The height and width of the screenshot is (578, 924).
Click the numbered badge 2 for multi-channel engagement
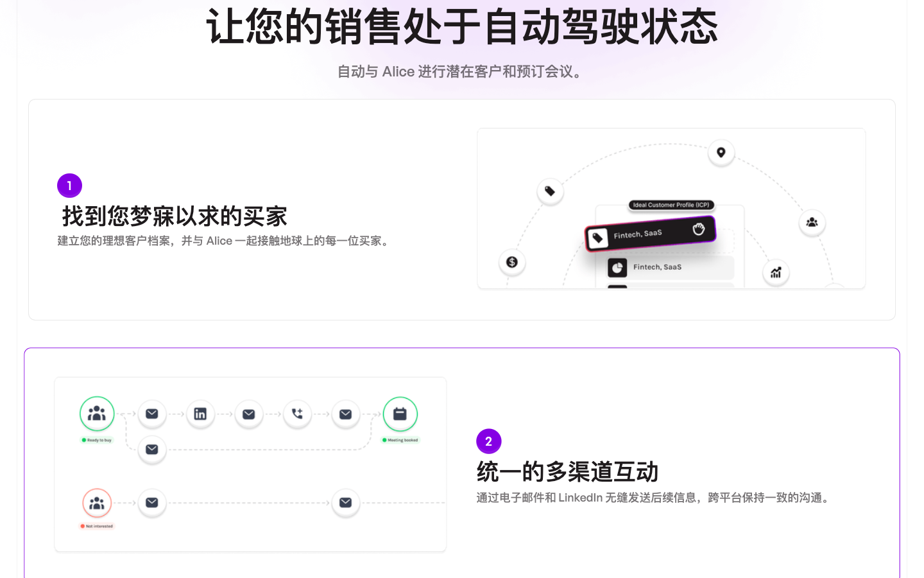tap(489, 441)
